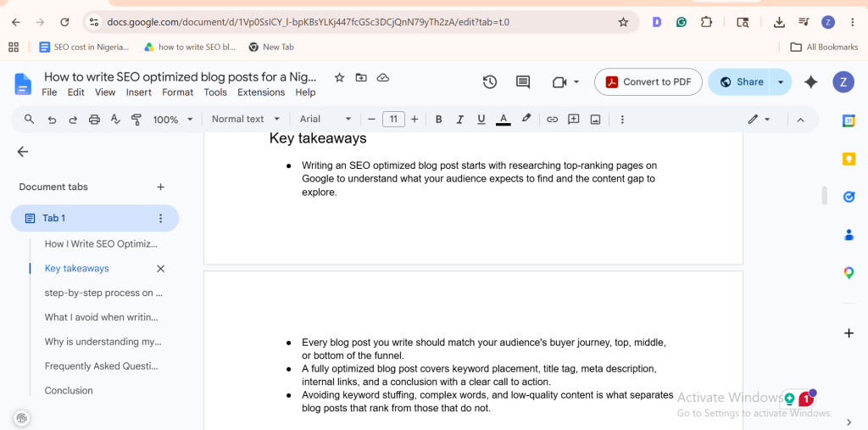This screenshot has height=430, width=868.
Task: Open version history clock icon
Action: coord(489,82)
